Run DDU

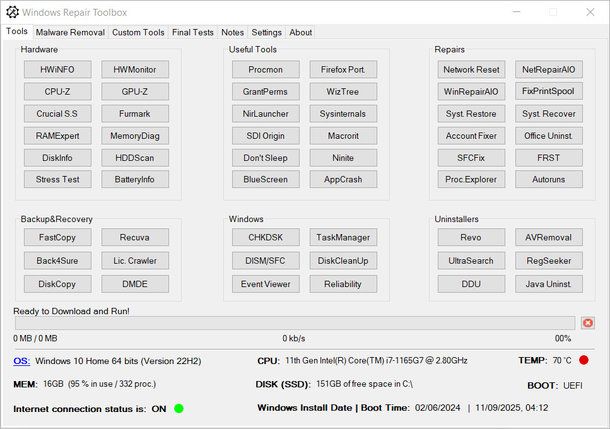click(471, 284)
